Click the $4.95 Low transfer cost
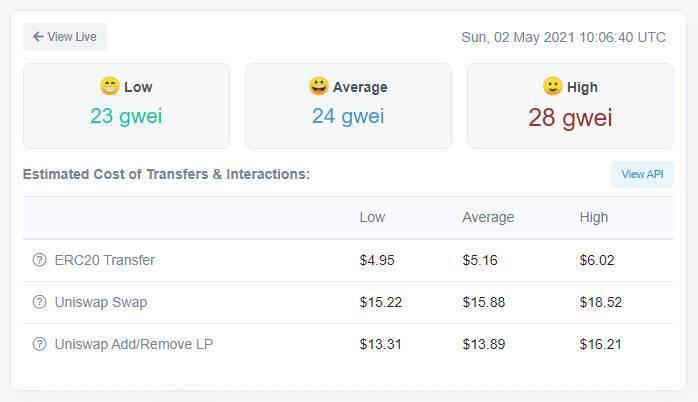The height and width of the screenshot is (402, 698). (377, 260)
